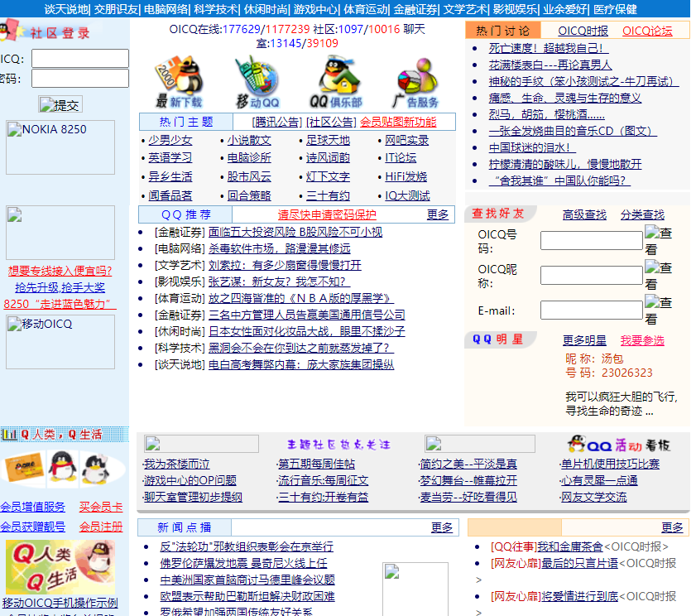Screen dimensions: 696x616
Task: Open 我为茶楼而泣 link
Action: (176, 464)
